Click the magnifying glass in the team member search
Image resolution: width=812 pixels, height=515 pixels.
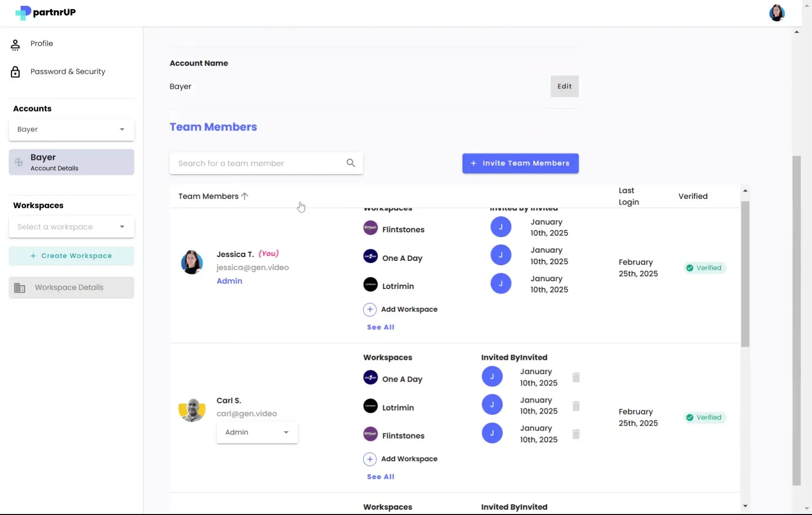click(x=351, y=163)
